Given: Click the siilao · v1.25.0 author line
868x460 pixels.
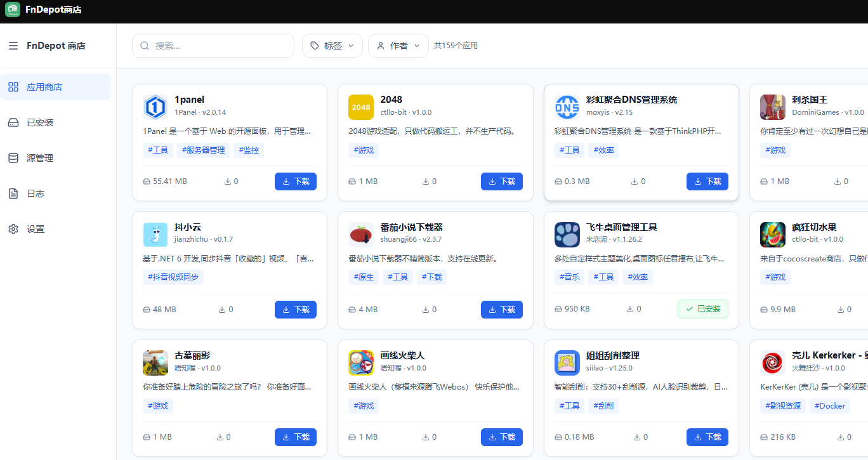Looking at the screenshot, I should tap(609, 368).
